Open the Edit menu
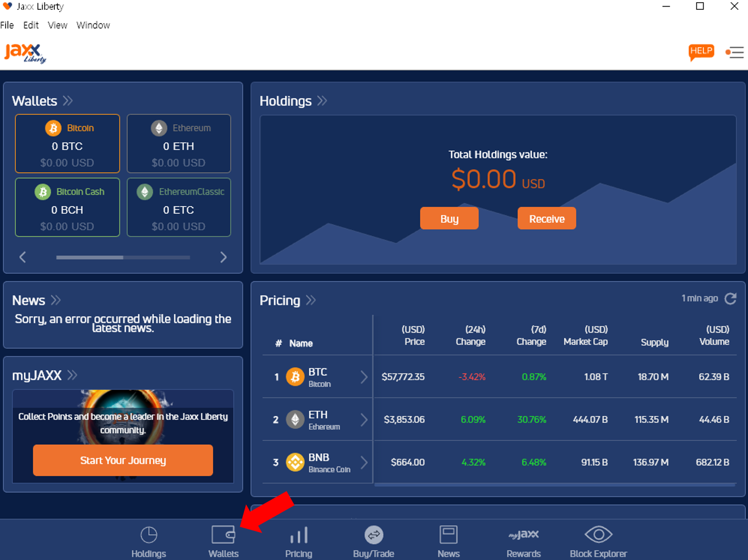The height and width of the screenshot is (560, 748). pyautogui.click(x=31, y=25)
